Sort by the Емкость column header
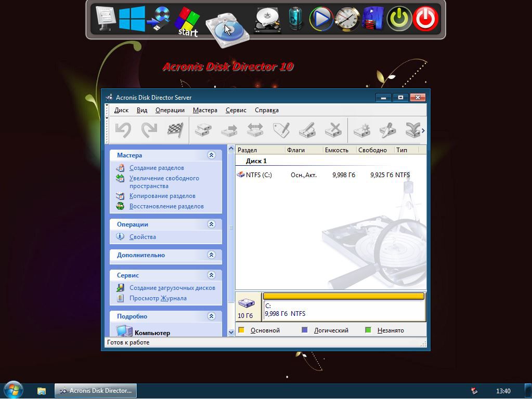 coord(340,150)
